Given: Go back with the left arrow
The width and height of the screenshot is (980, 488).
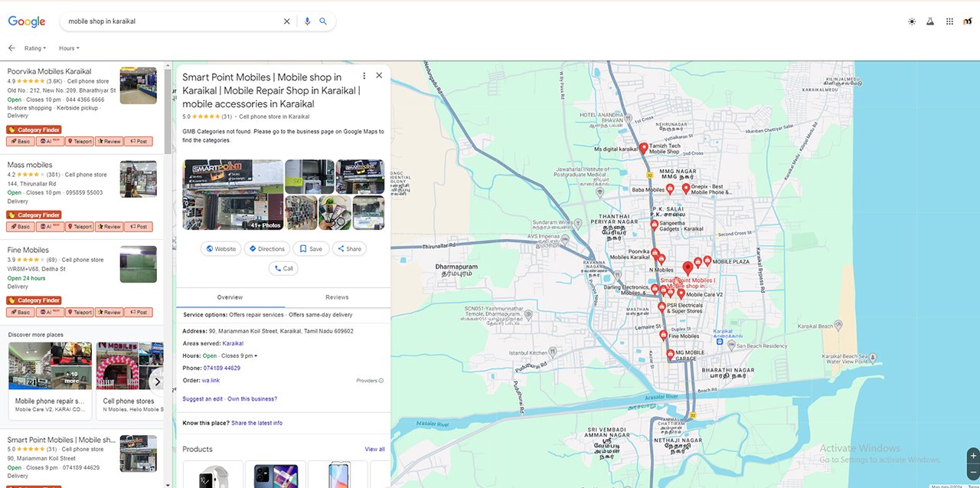Looking at the screenshot, I should point(11,48).
